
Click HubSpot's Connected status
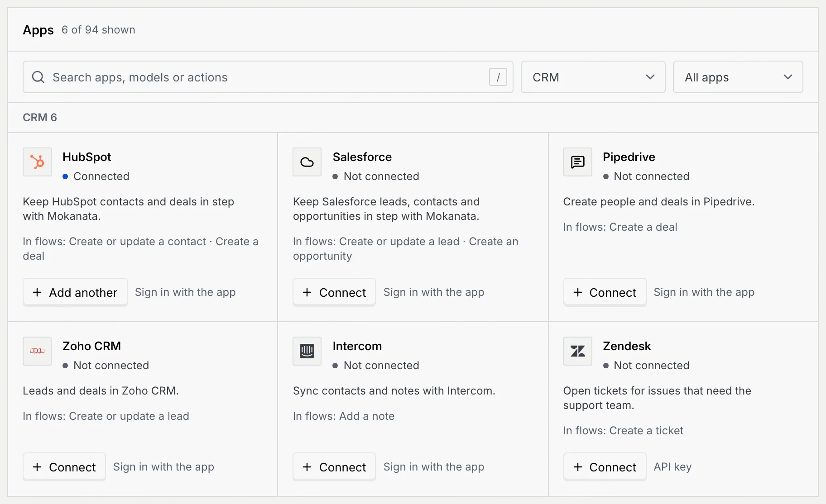pyautogui.click(x=96, y=176)
